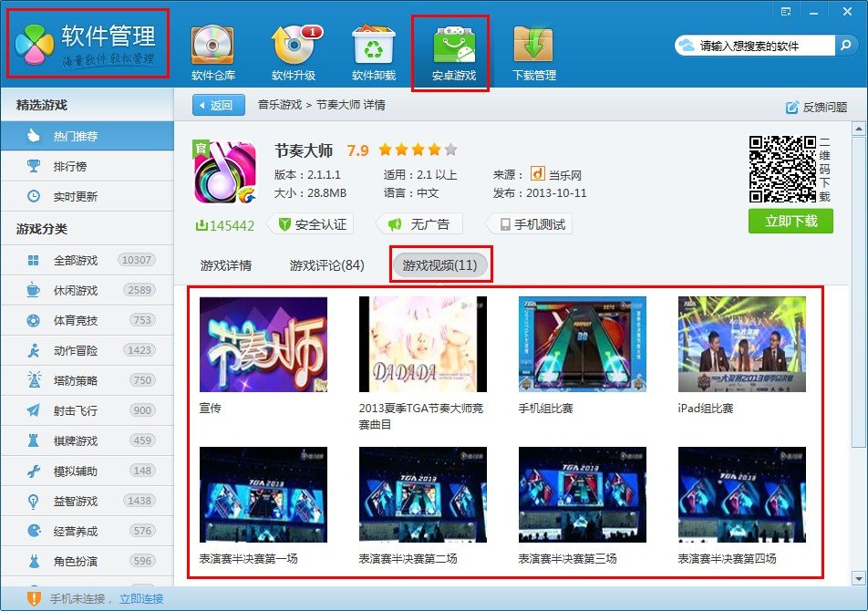Click the 节奏大师 app icon
The width and height of the screenshot is (868, 611).
[224, 172]
